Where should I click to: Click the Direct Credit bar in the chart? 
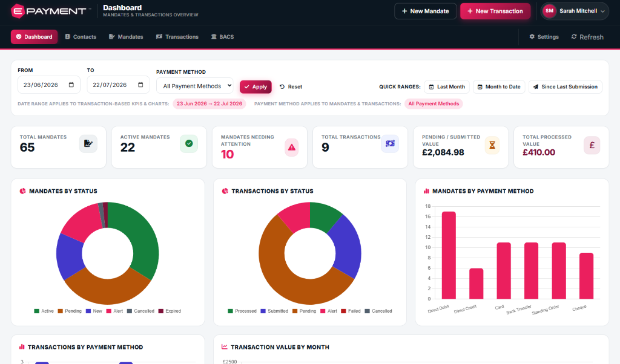(x=476, y=284)
